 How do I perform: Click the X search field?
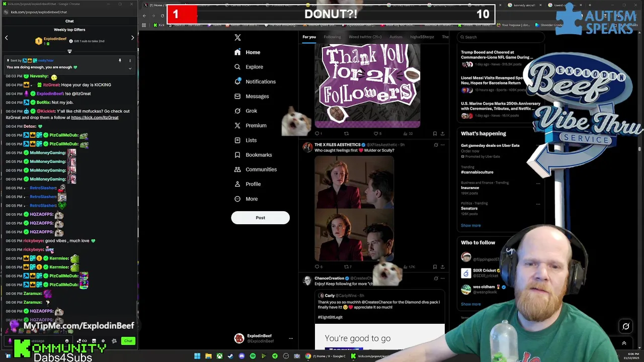pos(501,37)
